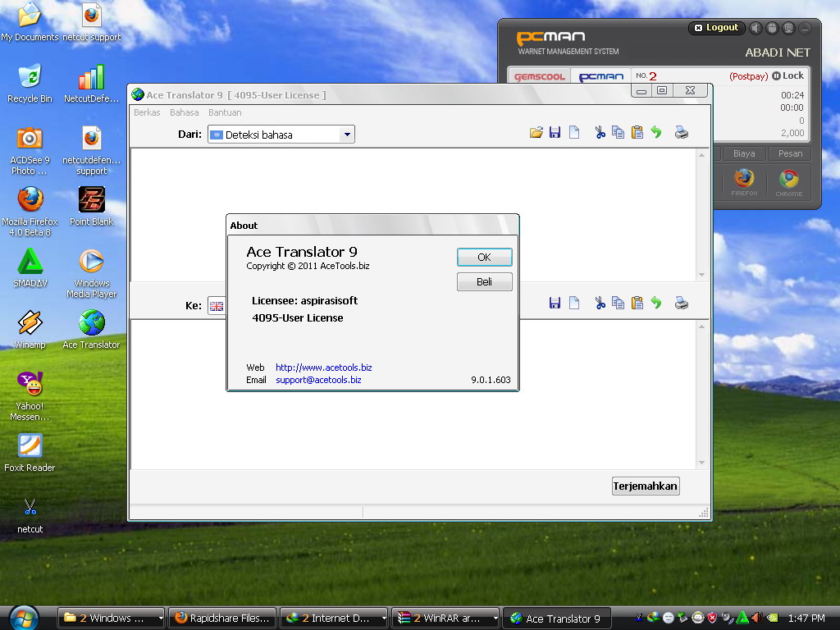Click the Biaya tab in PCMAN
840x630 pixels.
(x=744, y=153)
